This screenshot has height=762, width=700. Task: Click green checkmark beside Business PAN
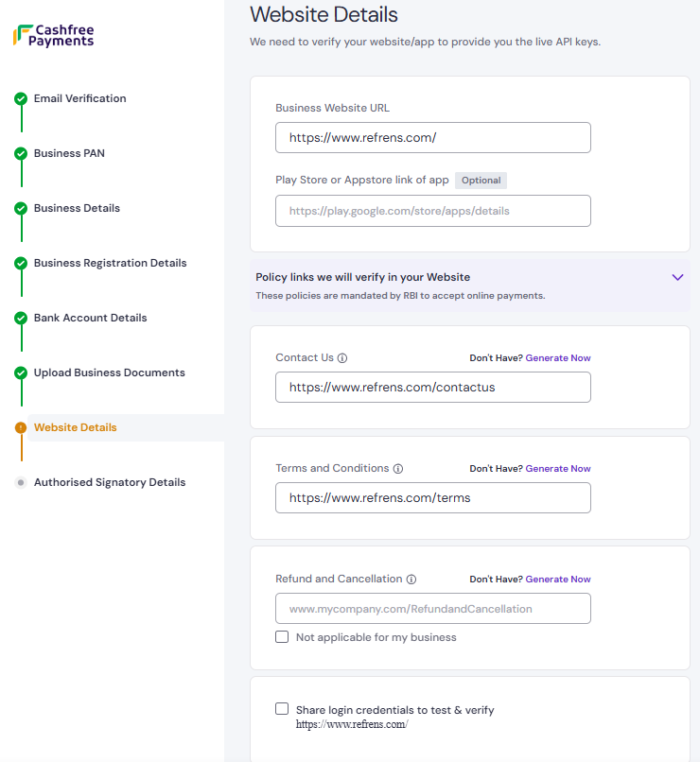21,153
